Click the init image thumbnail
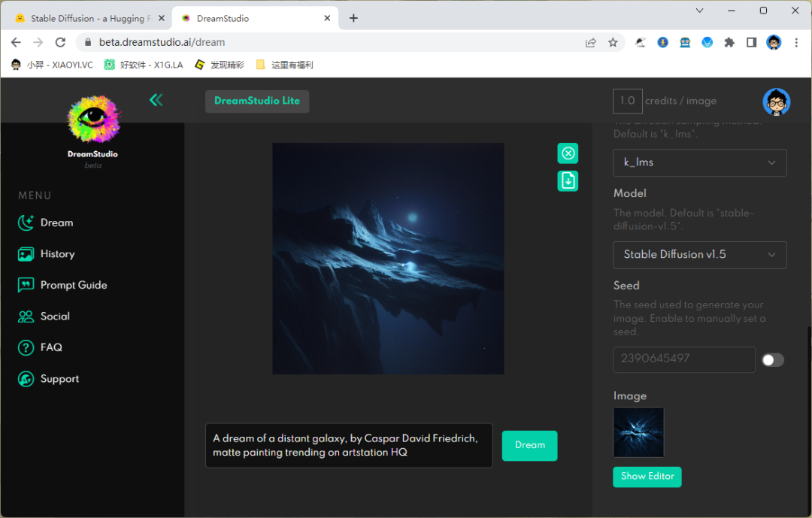Image resolution: width=812 pixels, height=518 pixels. click(x=638, y=432)
